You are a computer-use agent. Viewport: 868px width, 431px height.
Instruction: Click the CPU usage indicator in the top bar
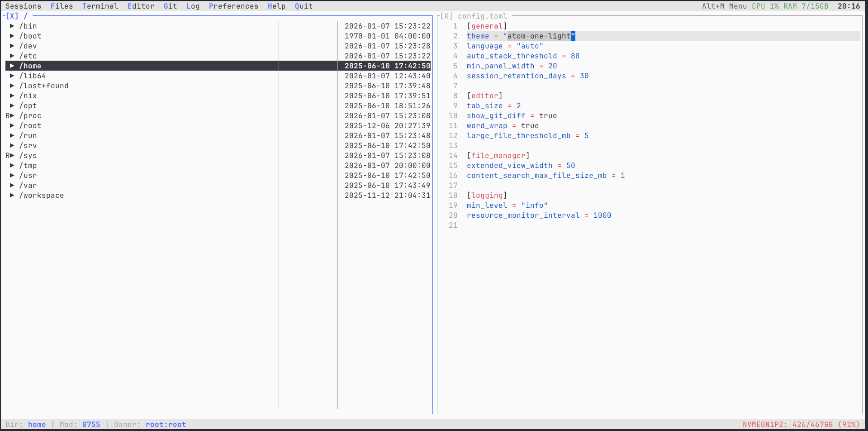click(x=764, y=6)
